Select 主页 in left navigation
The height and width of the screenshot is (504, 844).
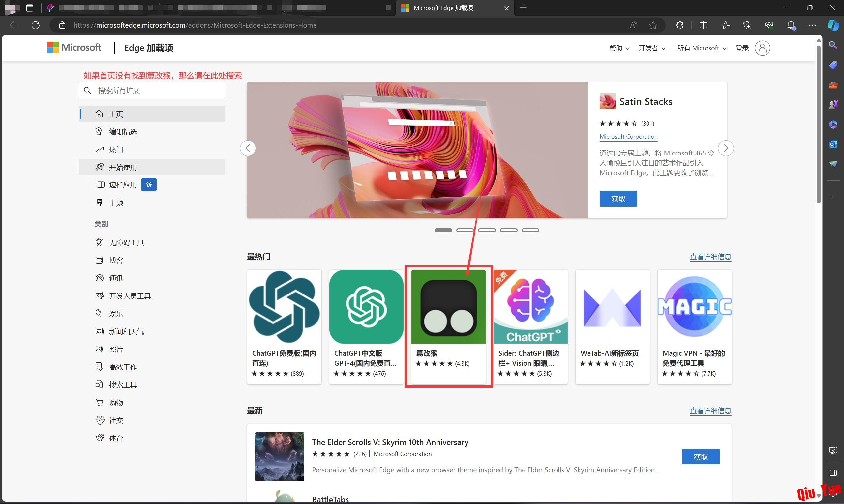tap(152, 114)
